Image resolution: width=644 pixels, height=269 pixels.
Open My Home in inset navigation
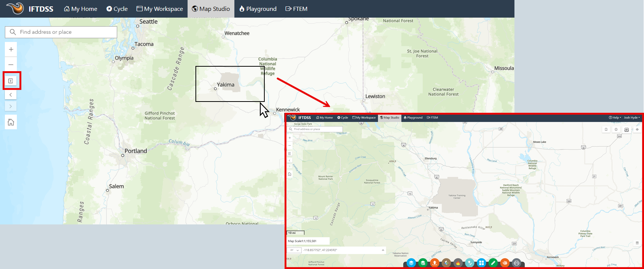(325, 118)
